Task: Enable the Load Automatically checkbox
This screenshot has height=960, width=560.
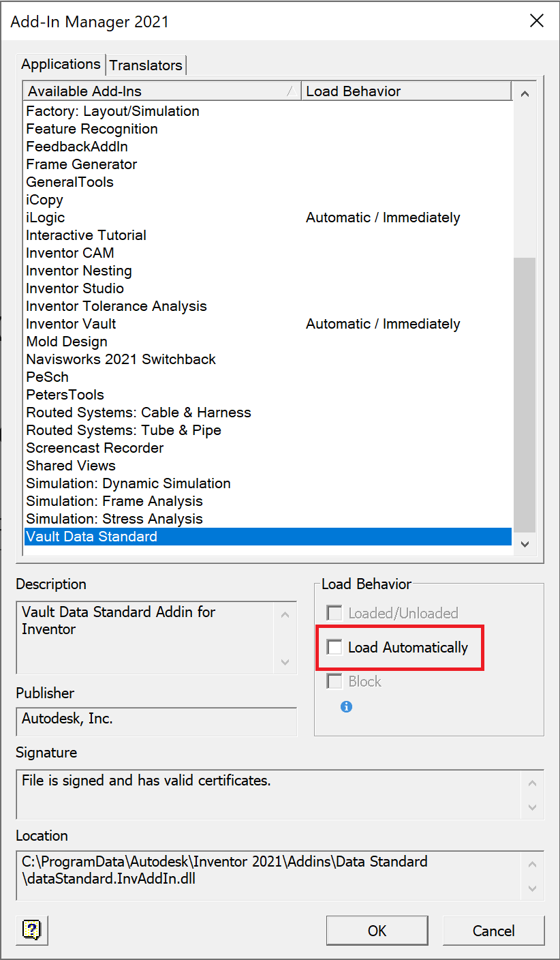Action: pos(335,647)
